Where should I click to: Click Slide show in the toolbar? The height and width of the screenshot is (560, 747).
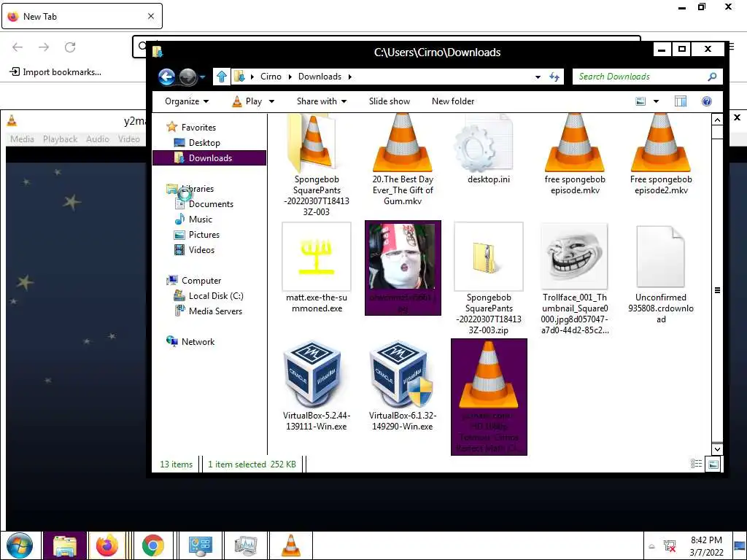pos(390,101)
